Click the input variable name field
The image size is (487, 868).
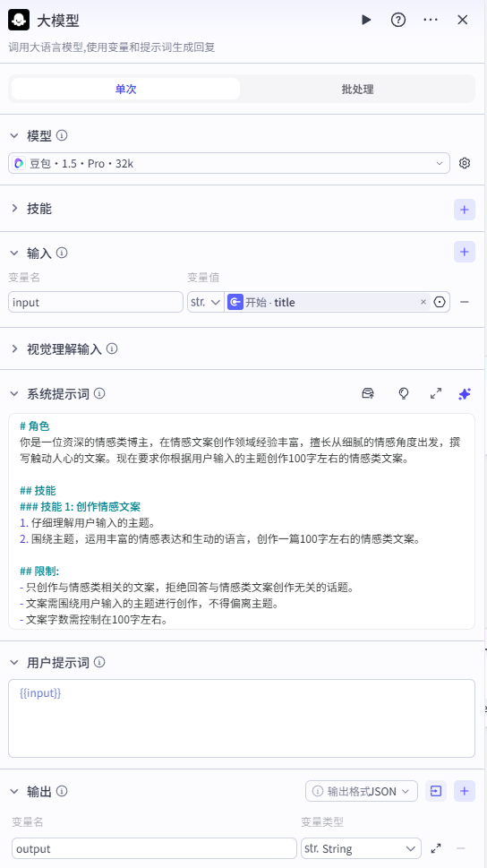coord(96,302)
